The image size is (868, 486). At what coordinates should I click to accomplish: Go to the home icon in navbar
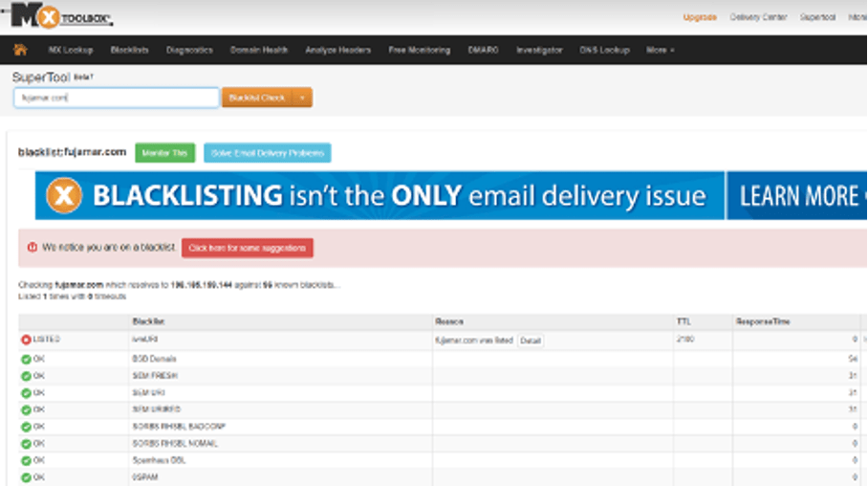20,50
